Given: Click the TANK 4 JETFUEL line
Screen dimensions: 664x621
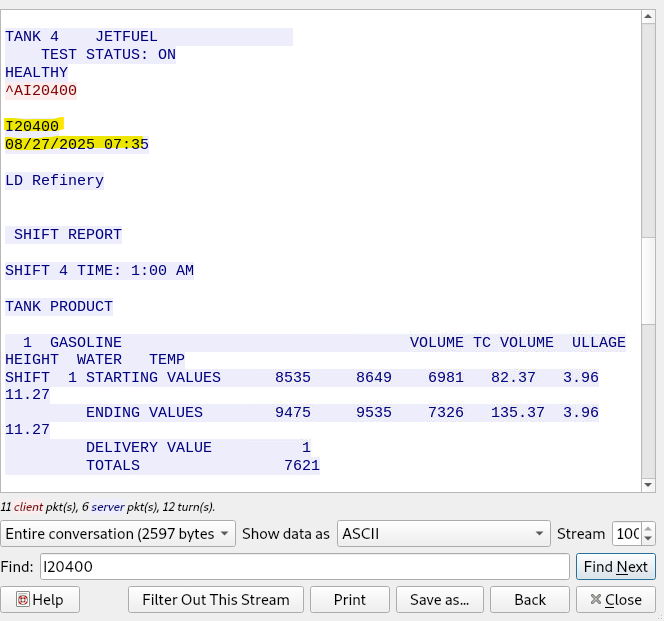Looking at the screenshot, I should pos(81,37).
